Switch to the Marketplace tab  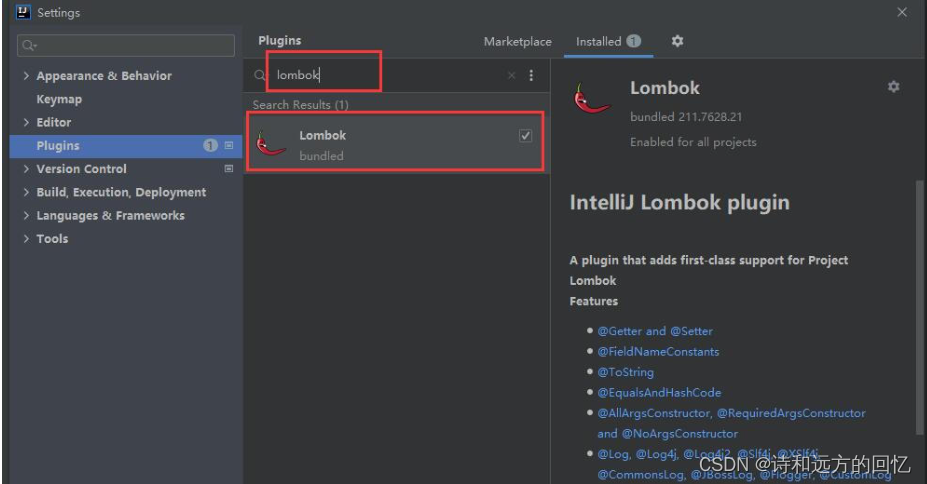click(x=517, y=41)
